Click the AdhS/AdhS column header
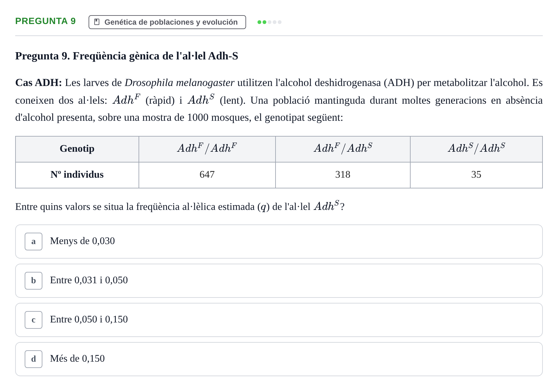This screenshot has width=558, height=392. click(x=476, y=149)
